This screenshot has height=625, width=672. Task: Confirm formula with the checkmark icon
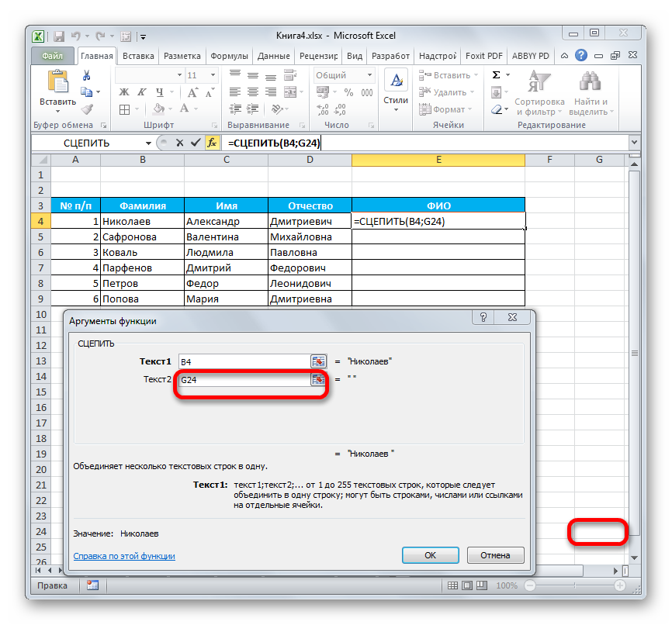(x=195, y=143)
